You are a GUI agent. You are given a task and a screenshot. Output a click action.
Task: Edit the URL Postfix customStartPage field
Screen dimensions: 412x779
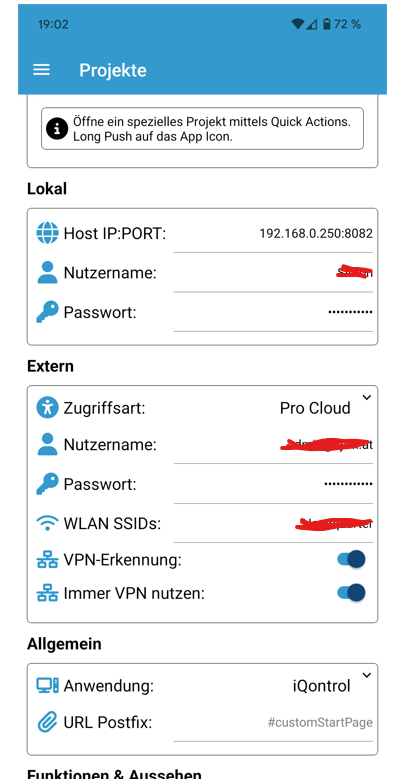click(x=273, y=723)
